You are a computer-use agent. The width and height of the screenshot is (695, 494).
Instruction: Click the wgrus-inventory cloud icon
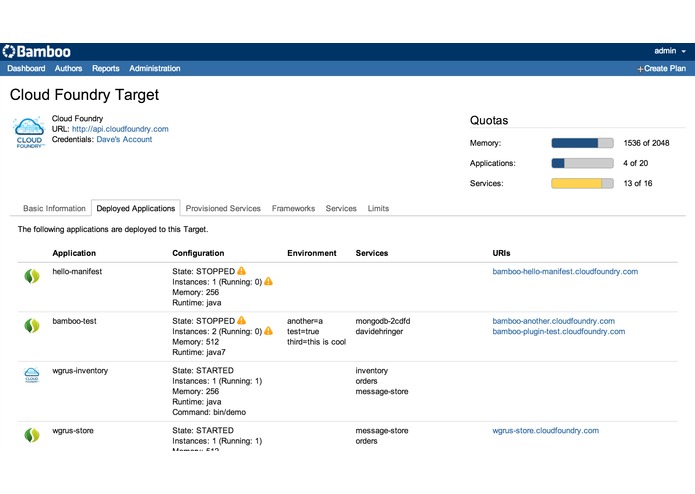click(32, 375)
